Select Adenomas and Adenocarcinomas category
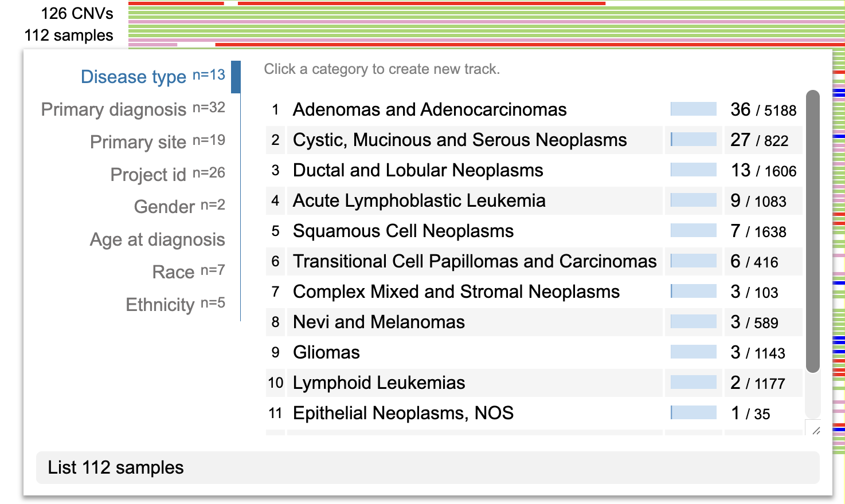The height and width of the screenshot is (504, 845). [429, 109]
